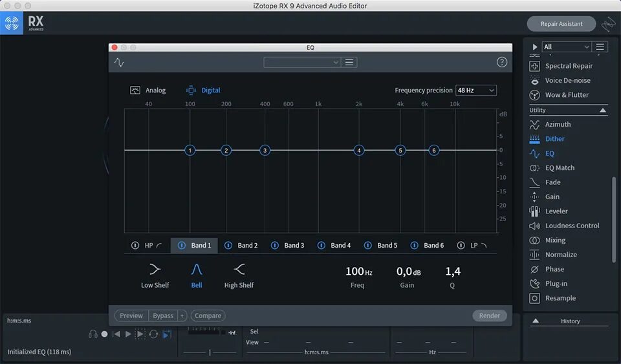Open the Repair Assistant
This screenshot has width=621, height=364.
(561, 24)
